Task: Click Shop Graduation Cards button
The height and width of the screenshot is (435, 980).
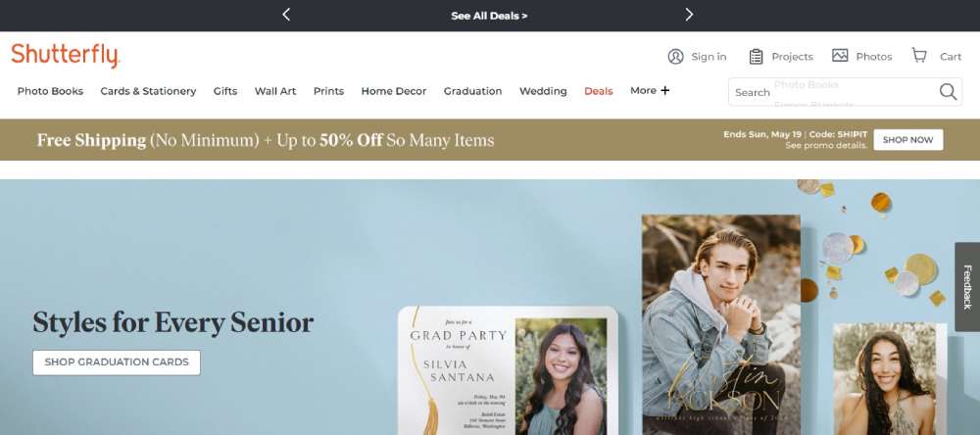Action: [117, 362]
